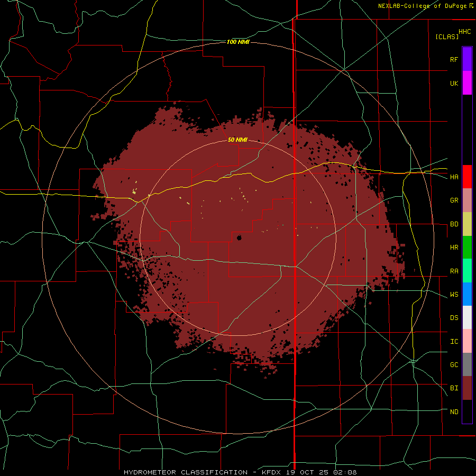The width and height of the screenshot is (476, 476).
Task: Click the GR pink legend swatch
Action: pyautogui.click(x=467, y=200)
